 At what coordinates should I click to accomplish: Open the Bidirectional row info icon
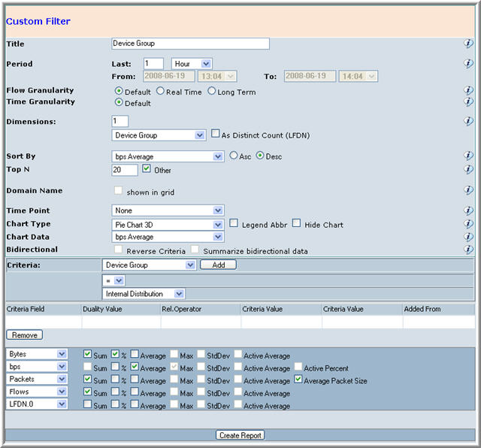[468, 249]
